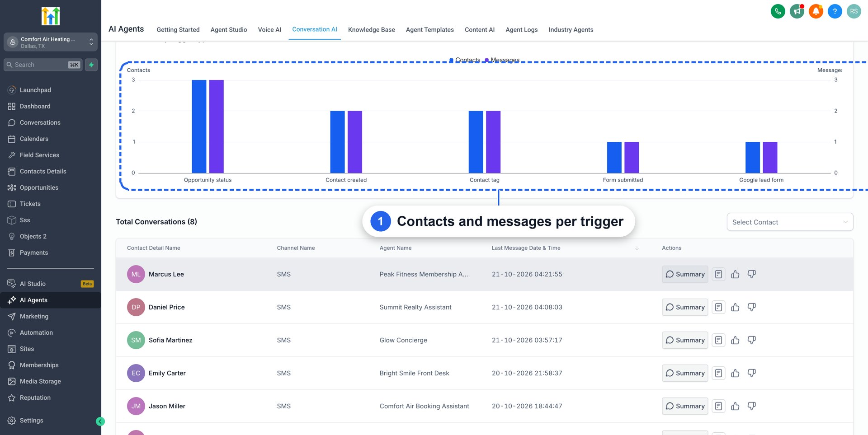Thumbs down Emily Carter conversation
Viewport: 868px width, 435px height.
[751, 373]
